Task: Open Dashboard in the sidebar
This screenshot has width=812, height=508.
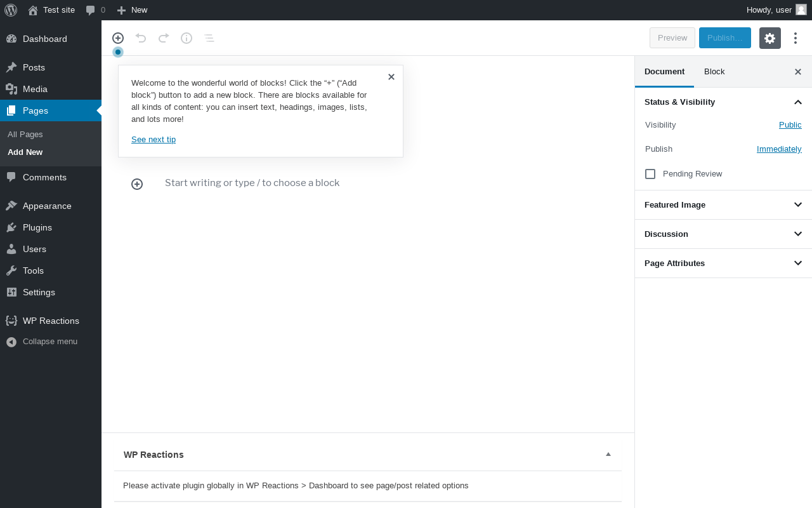Action: [x=51, y=39]
